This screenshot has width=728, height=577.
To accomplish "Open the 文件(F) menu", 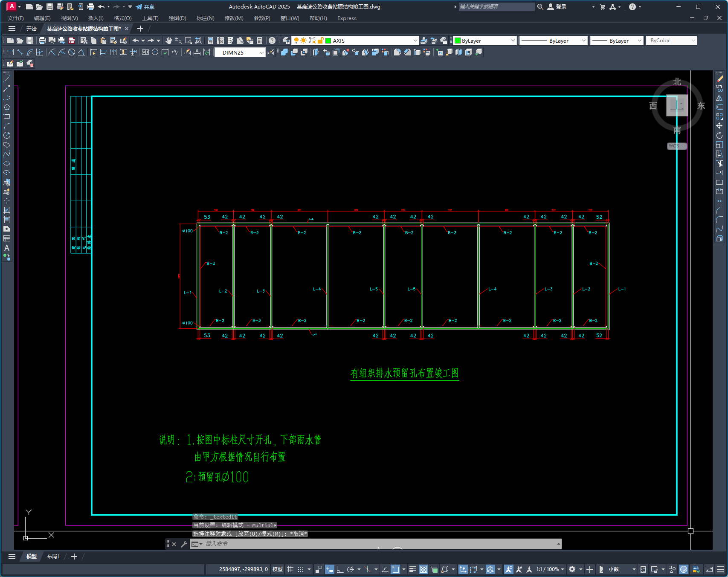I will coord(16,18).
